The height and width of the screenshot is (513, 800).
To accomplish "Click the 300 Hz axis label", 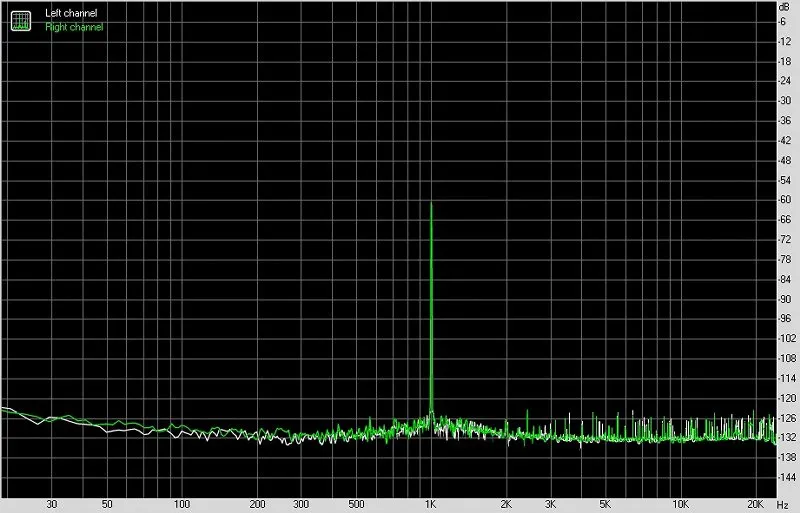I will (x=301, y=504).
